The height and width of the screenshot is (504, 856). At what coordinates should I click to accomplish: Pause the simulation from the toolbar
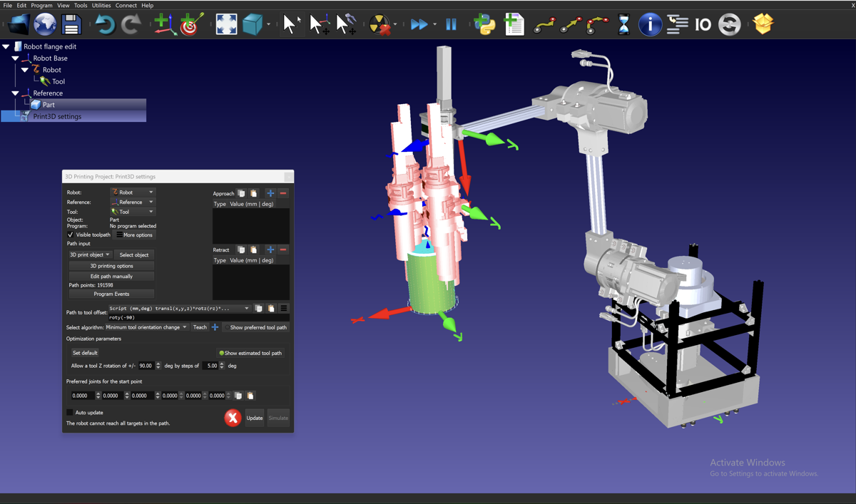451,25
